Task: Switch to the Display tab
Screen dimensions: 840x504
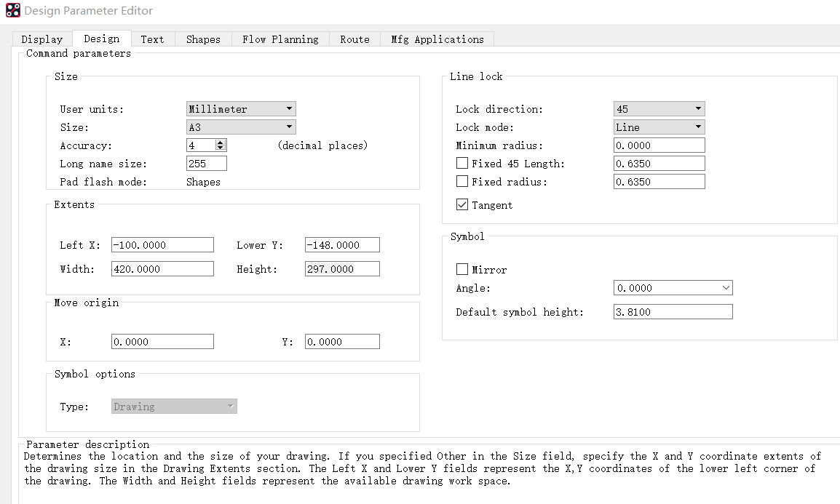Action: click(x=41, y=39)
